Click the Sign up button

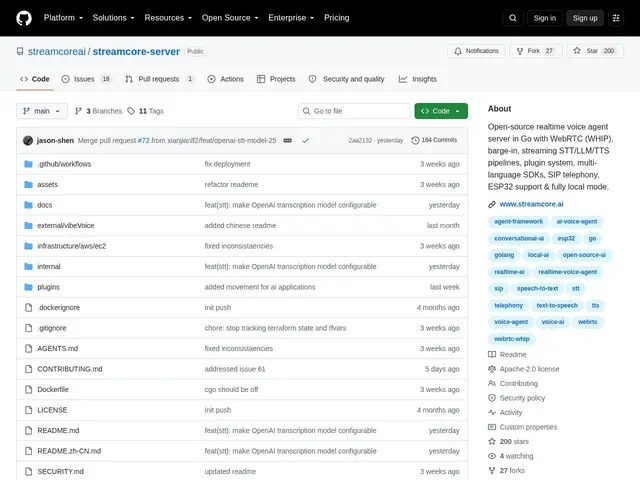pos(584,18)
